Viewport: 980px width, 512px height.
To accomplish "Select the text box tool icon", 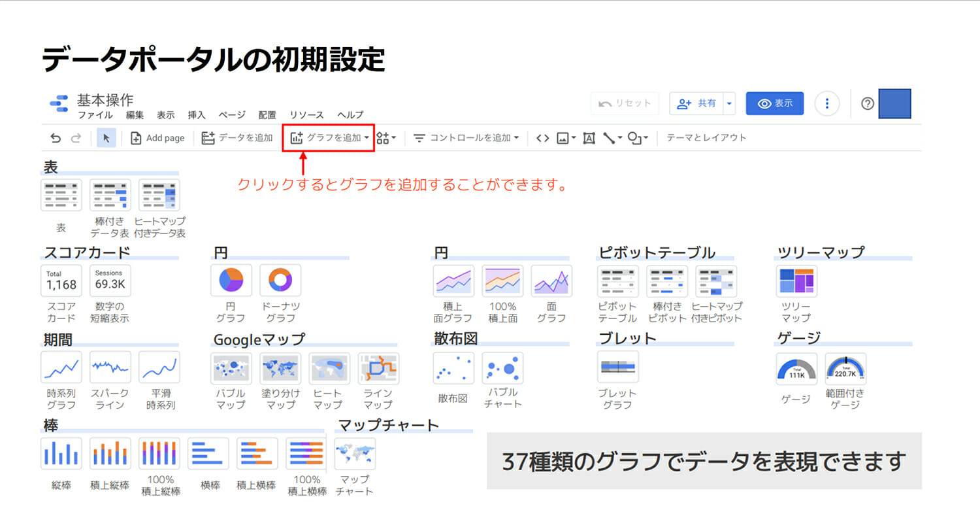I will [x=589, y=138].
